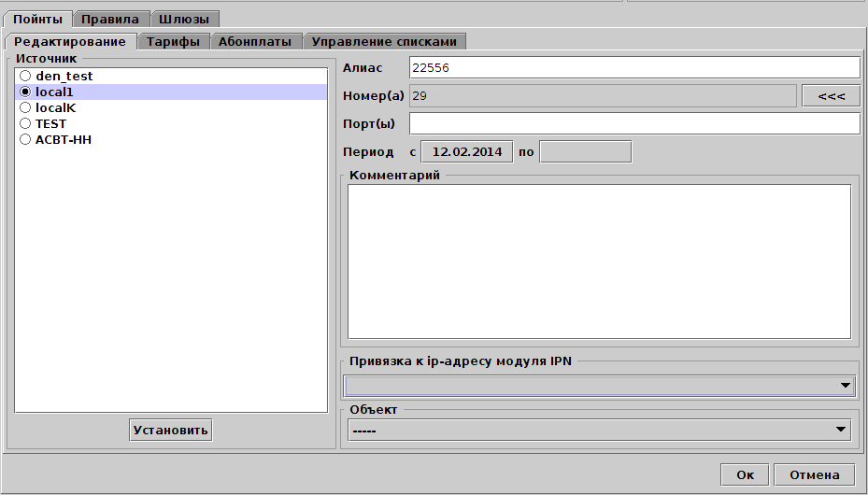Confirm with the Ок button
Image resolution: width=868 pixels, height=495 pixels.
coord(745,474)
